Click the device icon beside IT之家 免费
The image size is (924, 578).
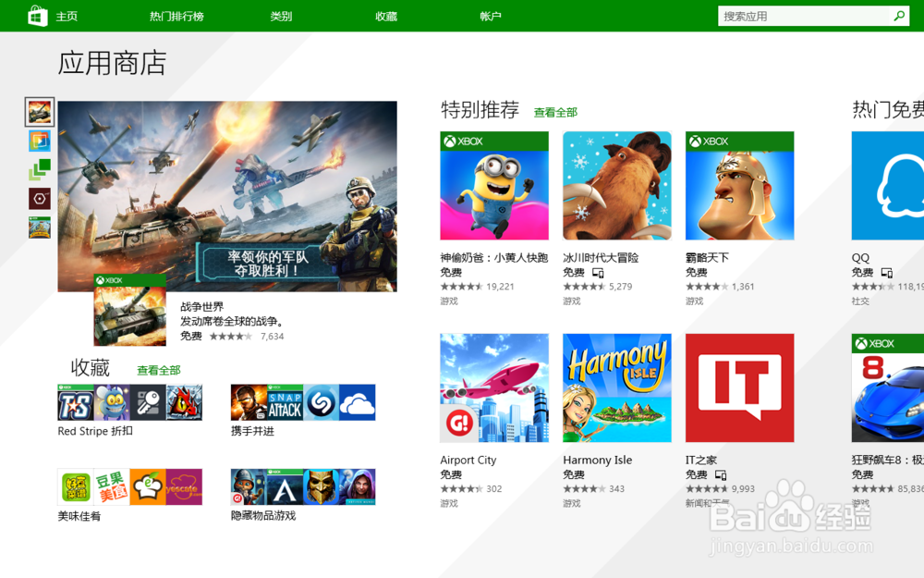click(x=720, y=474)
